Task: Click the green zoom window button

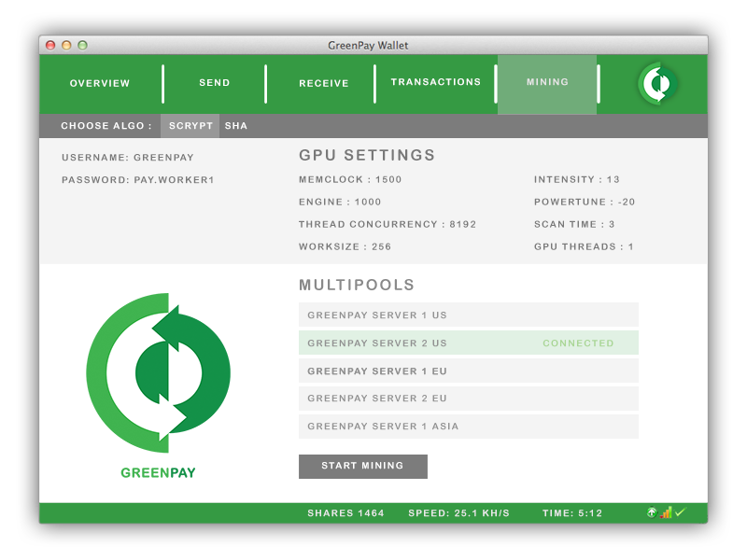Action: pyautogui.click(x=82, y=45)
